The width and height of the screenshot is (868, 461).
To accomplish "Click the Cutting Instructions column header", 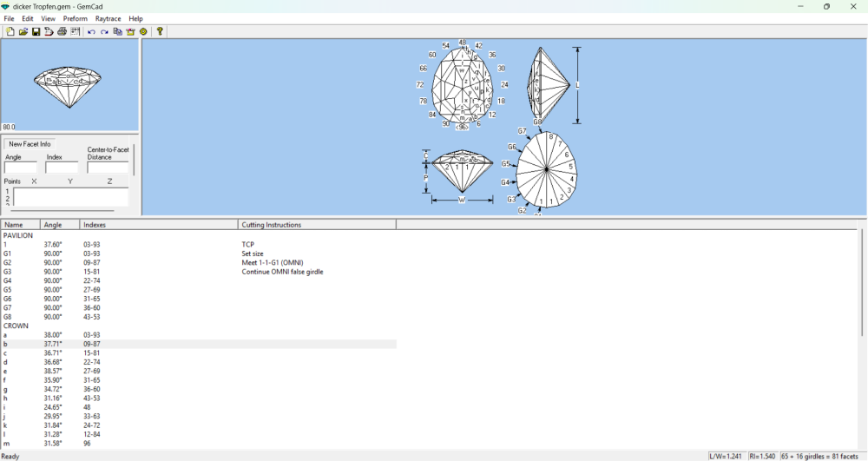I will tap(316, 225).
